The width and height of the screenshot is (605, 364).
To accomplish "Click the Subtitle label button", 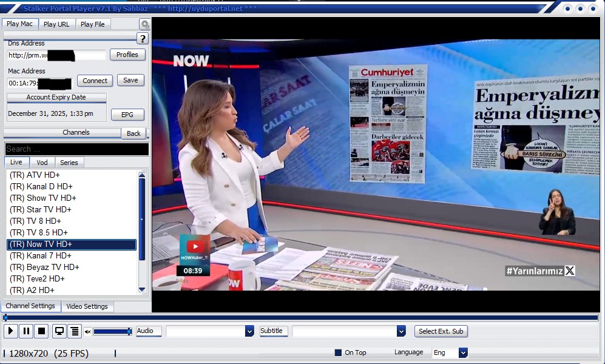I will (274, 331).
